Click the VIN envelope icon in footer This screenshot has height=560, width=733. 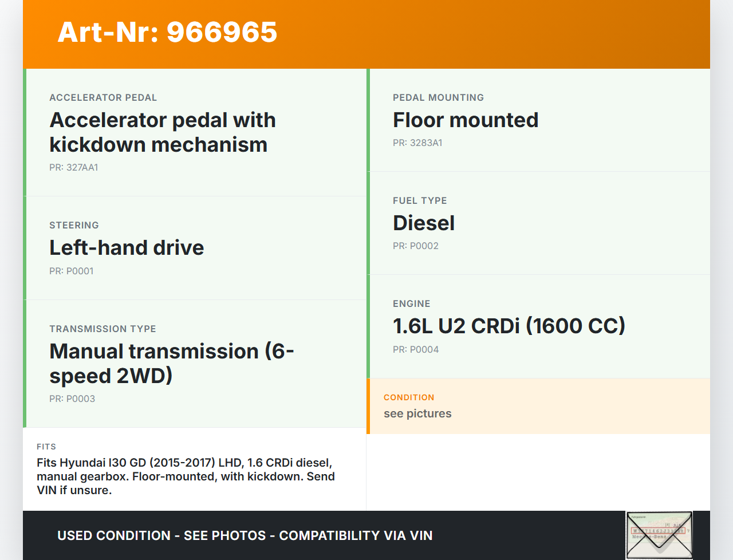point(659,535)
